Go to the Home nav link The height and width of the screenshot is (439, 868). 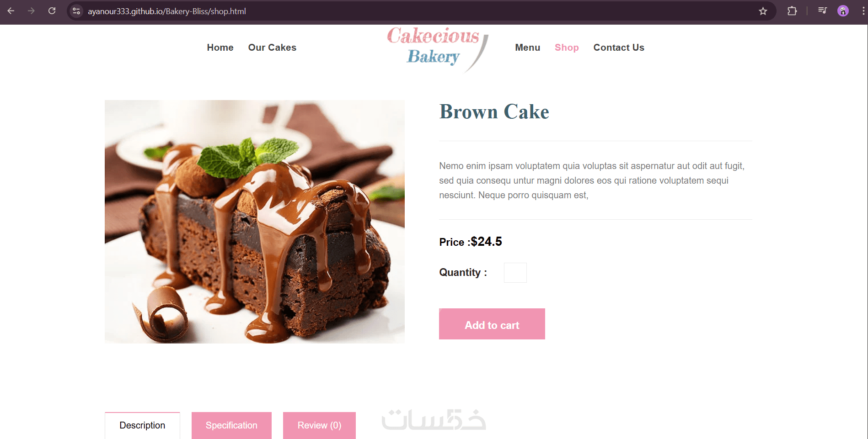(x=220, y=48)
